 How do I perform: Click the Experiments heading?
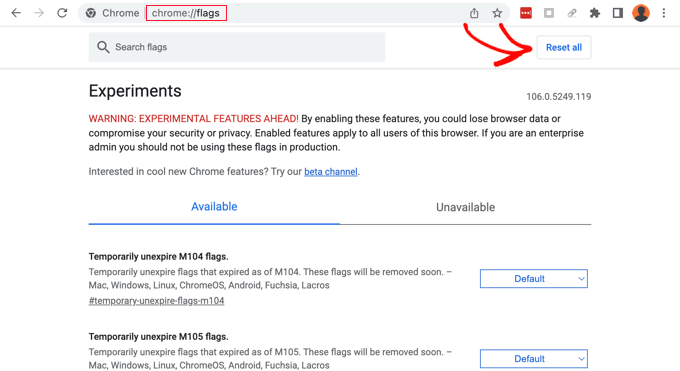pyautogui.click(x=135, y=91)
